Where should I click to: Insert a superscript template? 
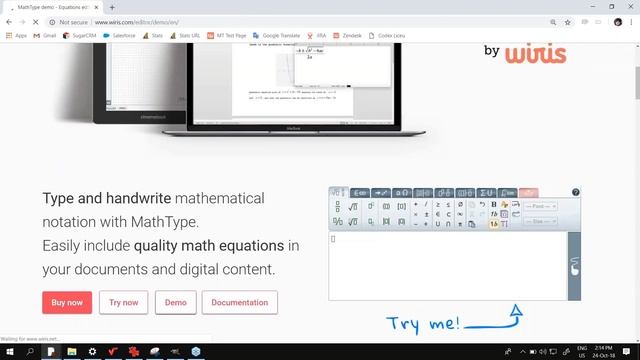371,206
